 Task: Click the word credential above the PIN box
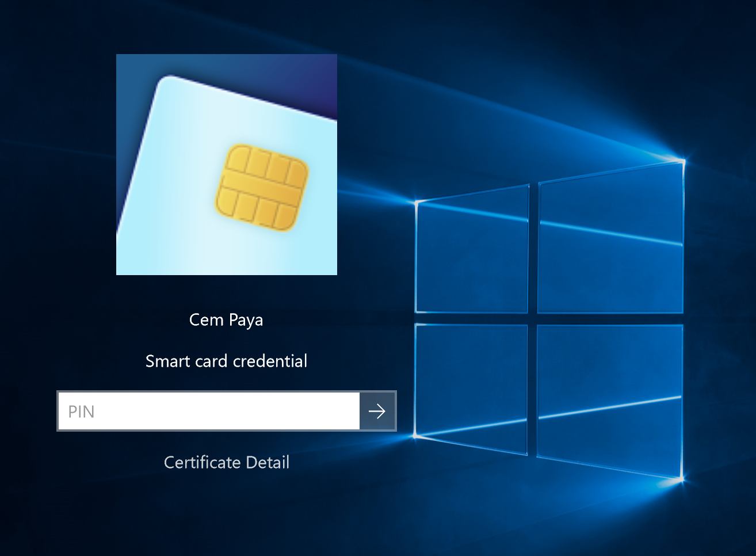click(x=270, y=361)
